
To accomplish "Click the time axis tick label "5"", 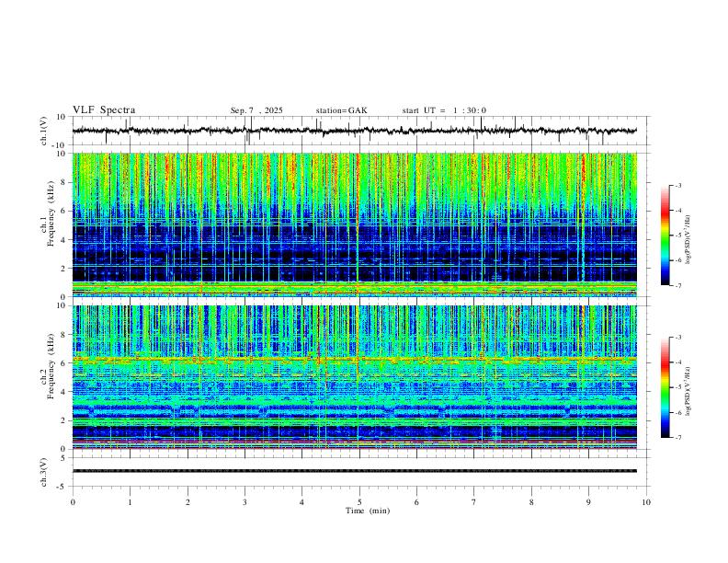I will point(358,502).
